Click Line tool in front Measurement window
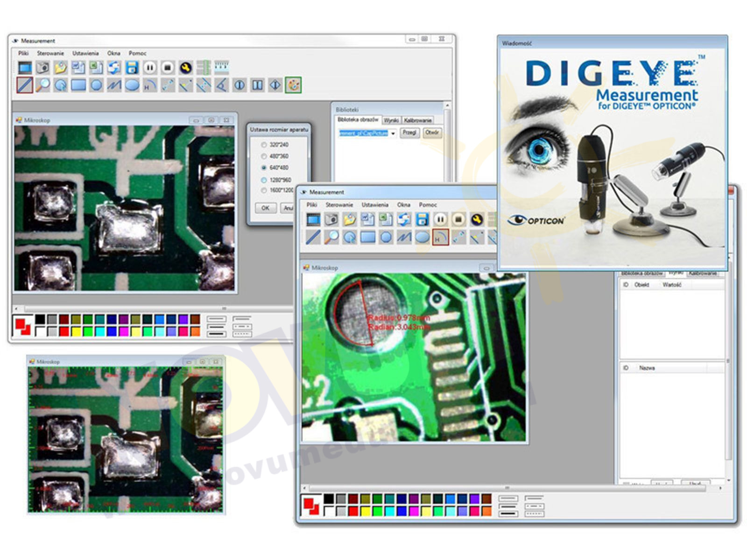This screenshot has height=560, width=747. click(x=313, y=237)
